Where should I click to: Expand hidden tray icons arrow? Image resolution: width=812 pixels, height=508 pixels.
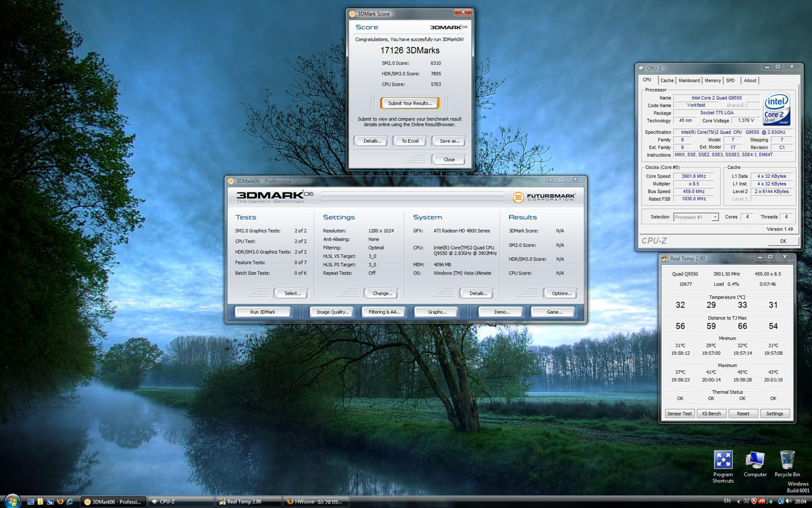pos(738,501)
